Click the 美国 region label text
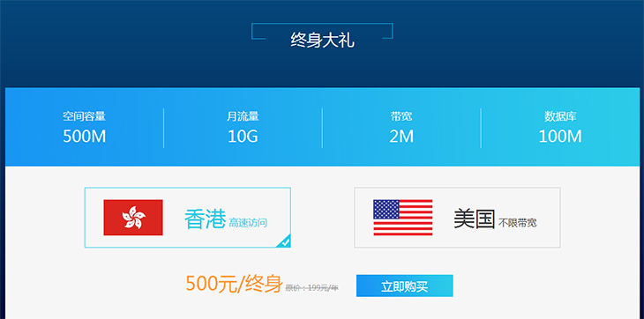The height and width of the screenshot is (319, 644). point(475,219)
